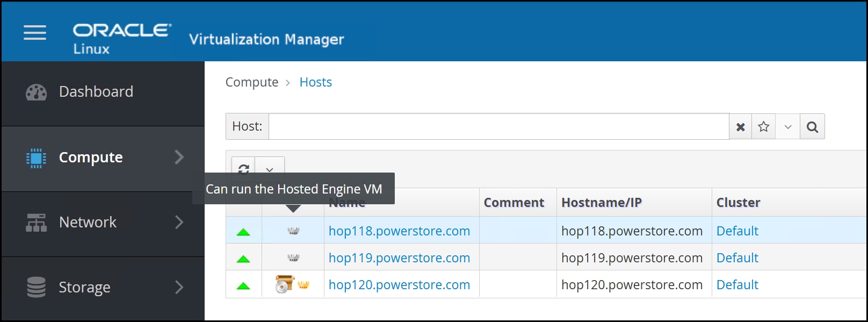Click the Dashboard gauge icon
The image size is (868, 322).
[36, 92]
